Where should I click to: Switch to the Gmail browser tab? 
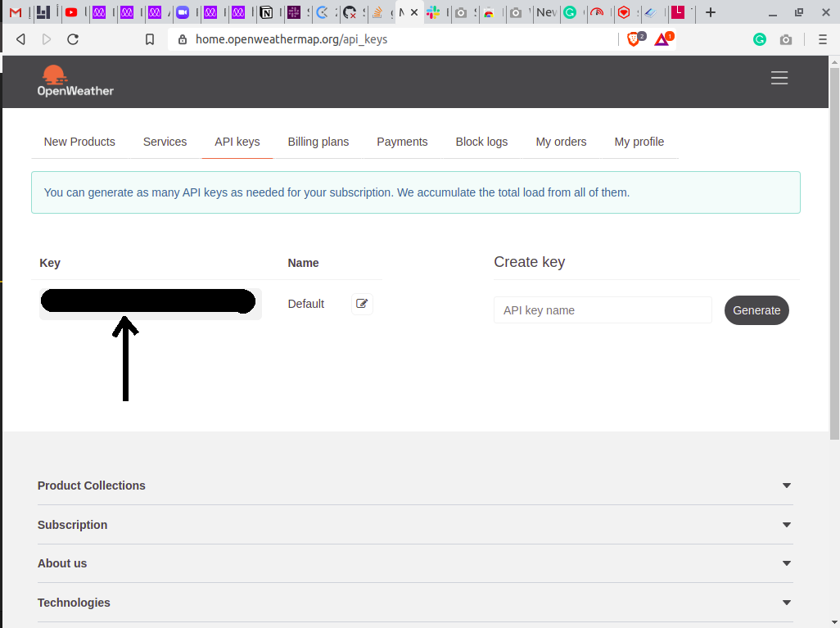(x=16, y=12)
